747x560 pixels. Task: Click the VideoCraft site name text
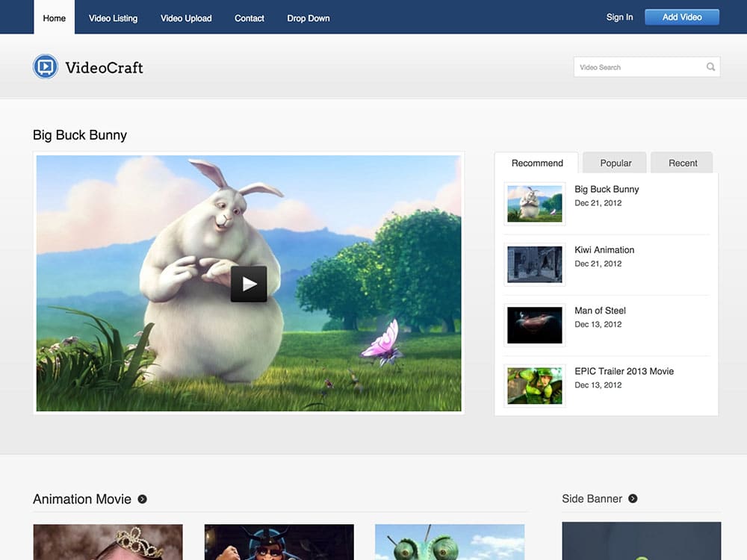tap(104, 68)
